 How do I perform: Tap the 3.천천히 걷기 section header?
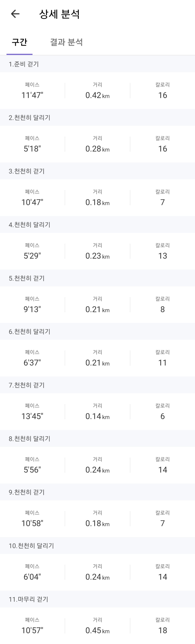click(x=97, y=171)
